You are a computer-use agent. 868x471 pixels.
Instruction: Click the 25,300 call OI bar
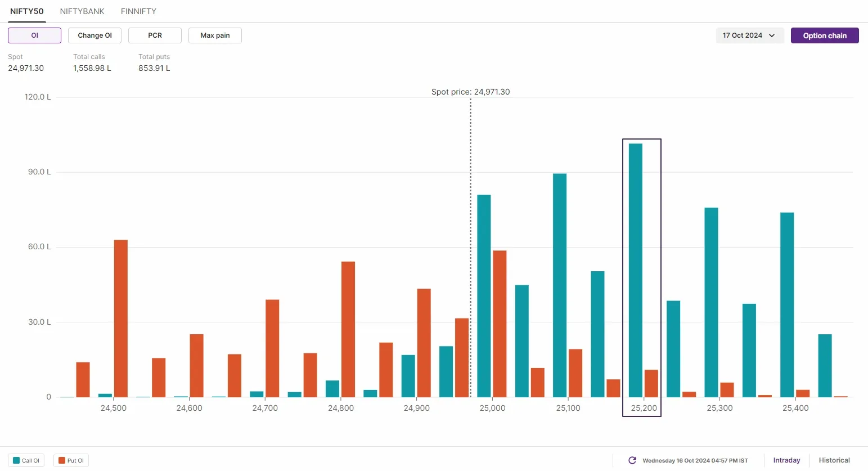[711, 302]
